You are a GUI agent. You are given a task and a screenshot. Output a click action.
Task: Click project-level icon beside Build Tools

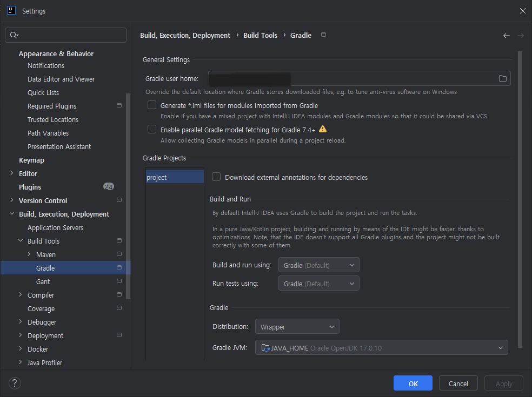point(119,240)
